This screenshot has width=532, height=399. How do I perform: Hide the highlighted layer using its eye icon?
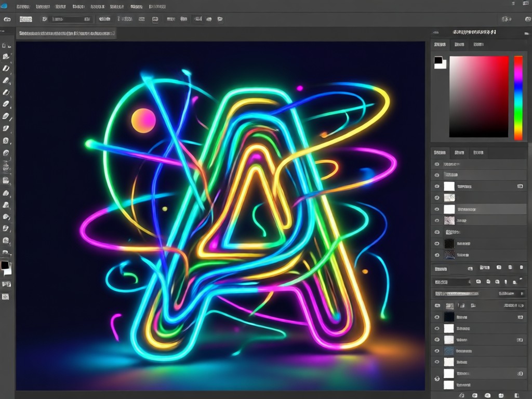click(x=436, y=209)
